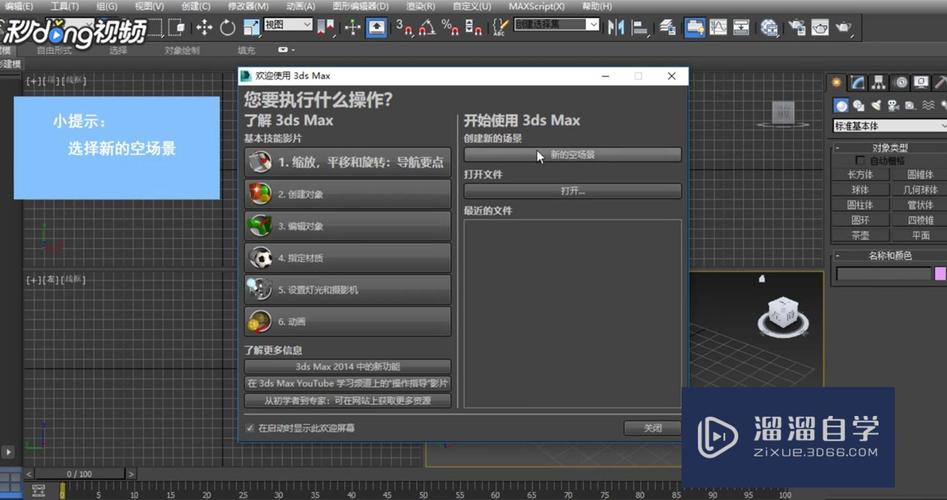This screenshot has height=500, width=947.
Task: Click the 0 / 100 time slider
Action: point(79,474)
